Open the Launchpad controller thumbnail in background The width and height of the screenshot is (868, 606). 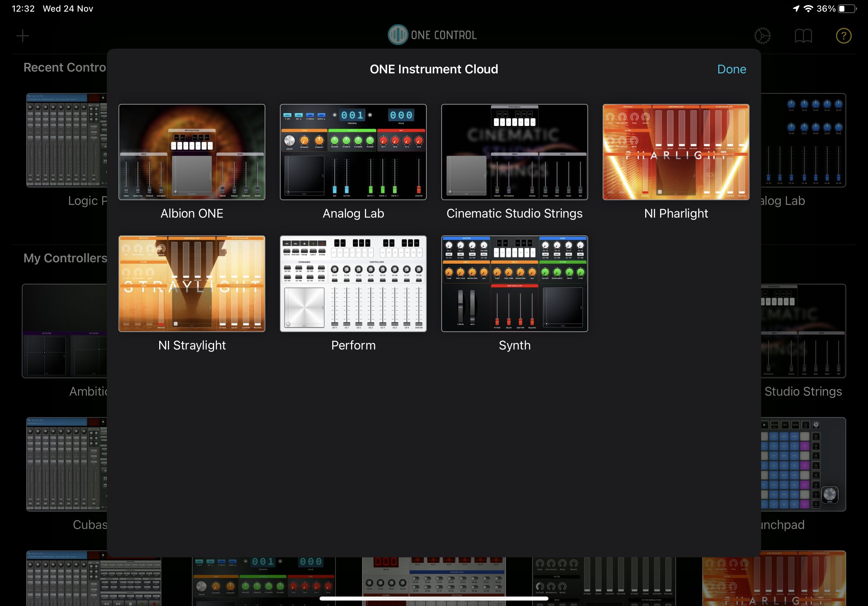[x=803, y=464]
